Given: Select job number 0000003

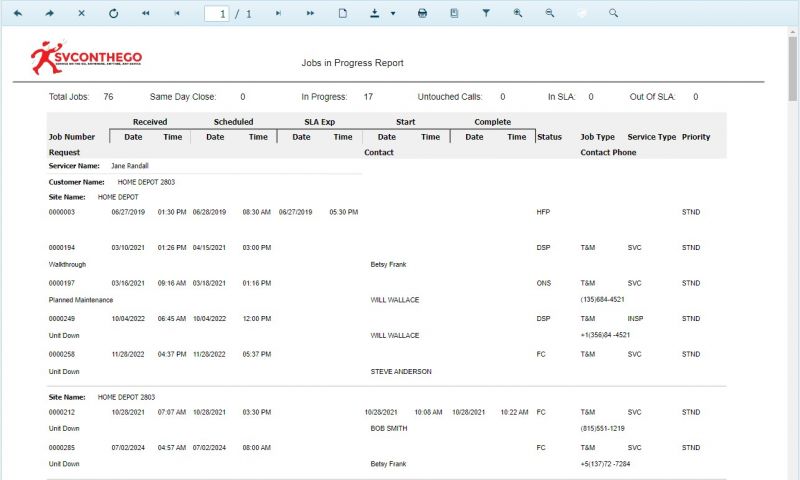Looking at the screenshot, I should pos(62,212).
